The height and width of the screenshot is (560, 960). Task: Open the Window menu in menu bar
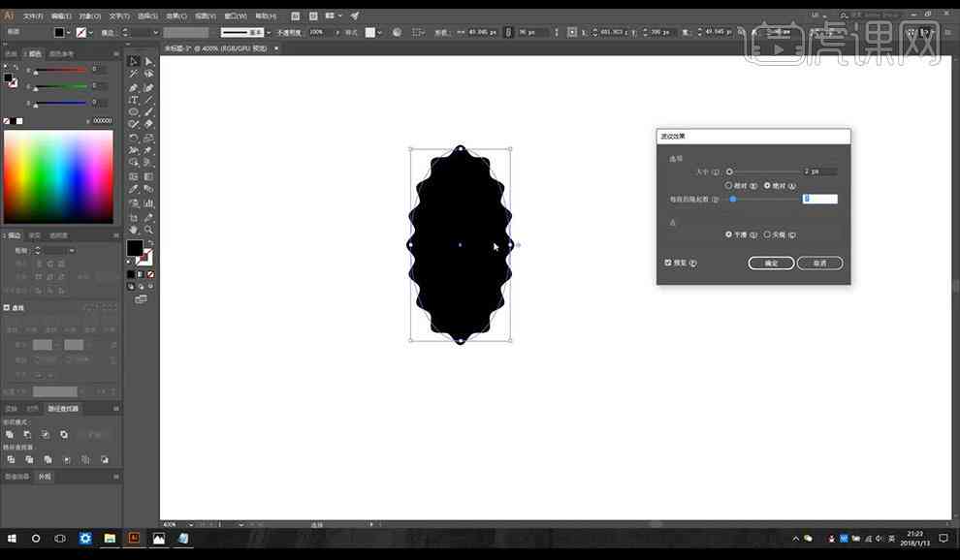236,16
